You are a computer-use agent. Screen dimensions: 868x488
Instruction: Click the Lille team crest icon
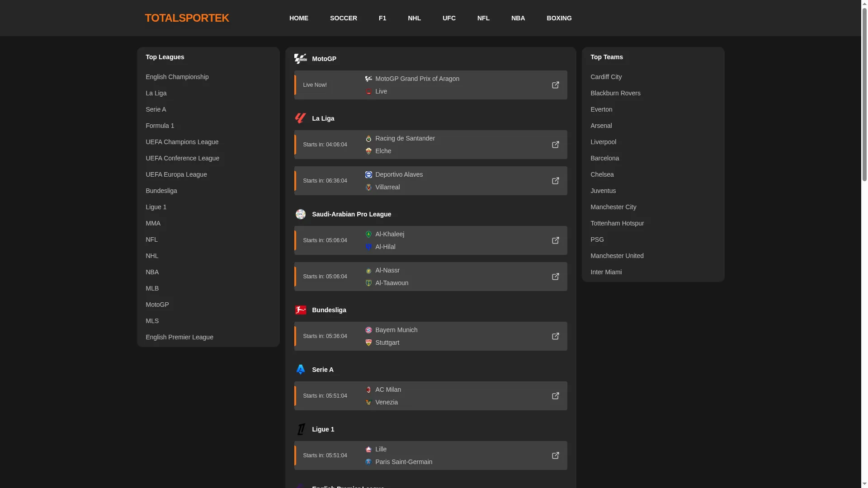(368, 449)
